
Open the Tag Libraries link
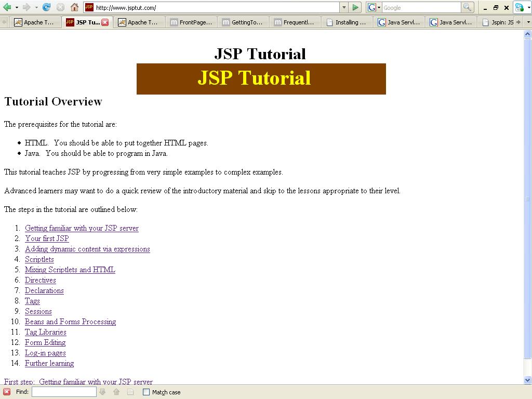click(x=46, y=332)
